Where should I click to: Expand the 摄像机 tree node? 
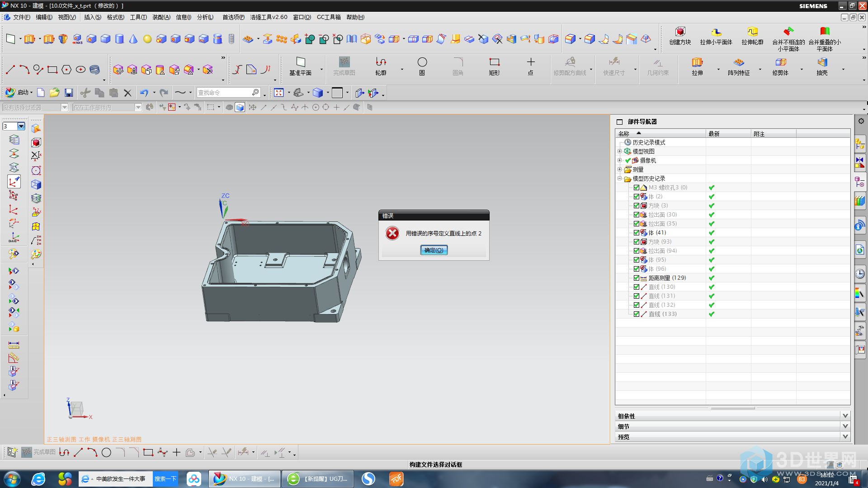click(620, 160)
